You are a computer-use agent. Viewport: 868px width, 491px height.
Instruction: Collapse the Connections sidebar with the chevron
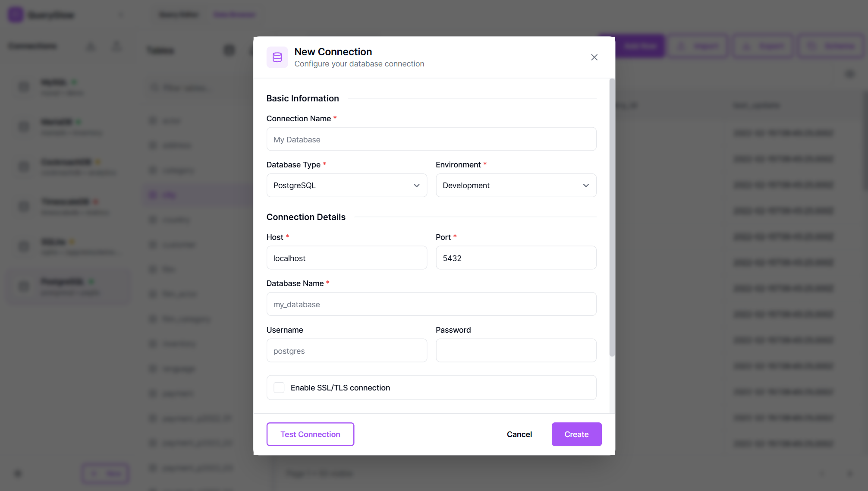click(x=121, y=14)
